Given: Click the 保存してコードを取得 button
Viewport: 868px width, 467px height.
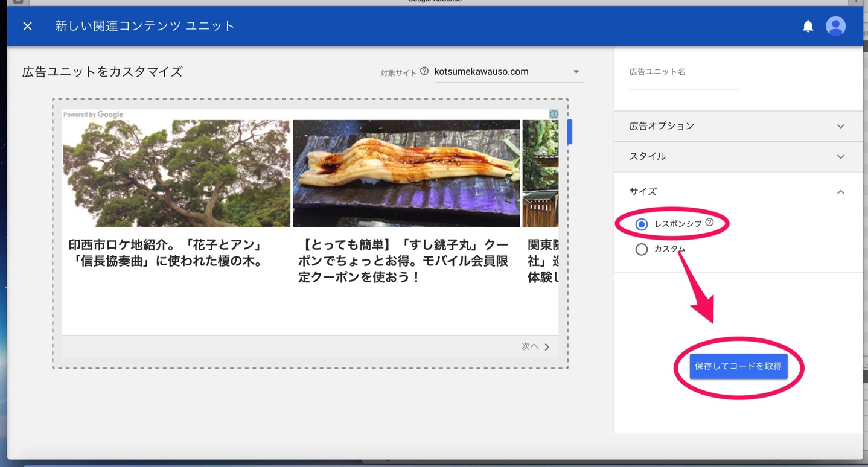Looking at the screenshot, I should click(x=738, y=366).
